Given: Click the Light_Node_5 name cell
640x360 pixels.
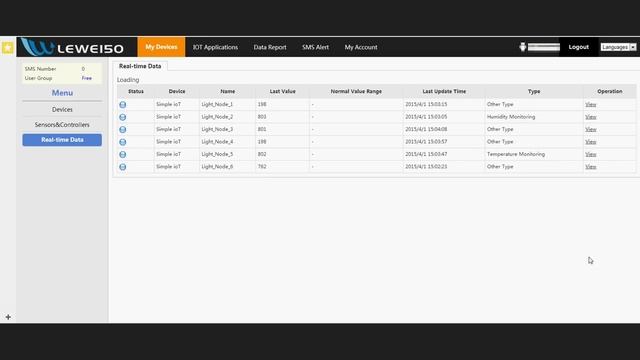Looking at the screenshot, I should [x=217, y=154].
